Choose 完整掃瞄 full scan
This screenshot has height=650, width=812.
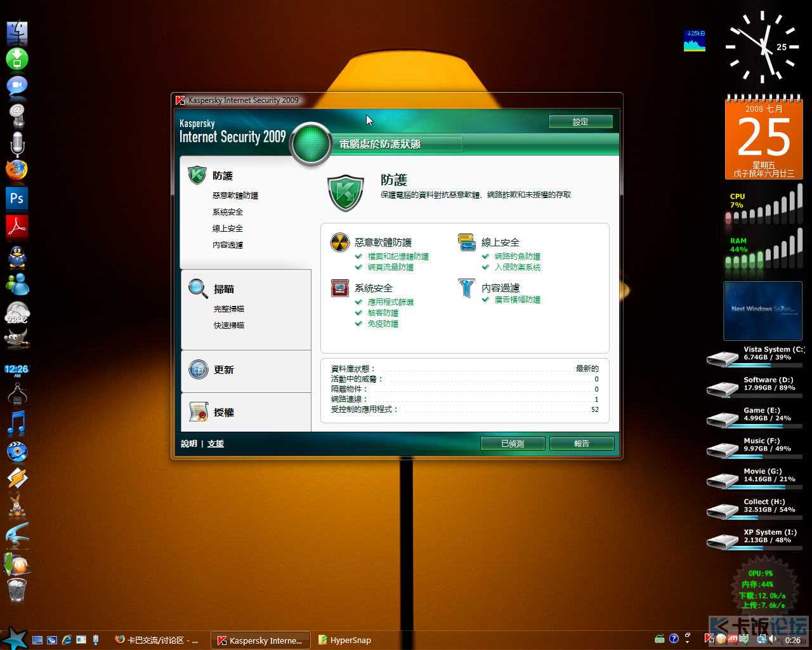229,309
